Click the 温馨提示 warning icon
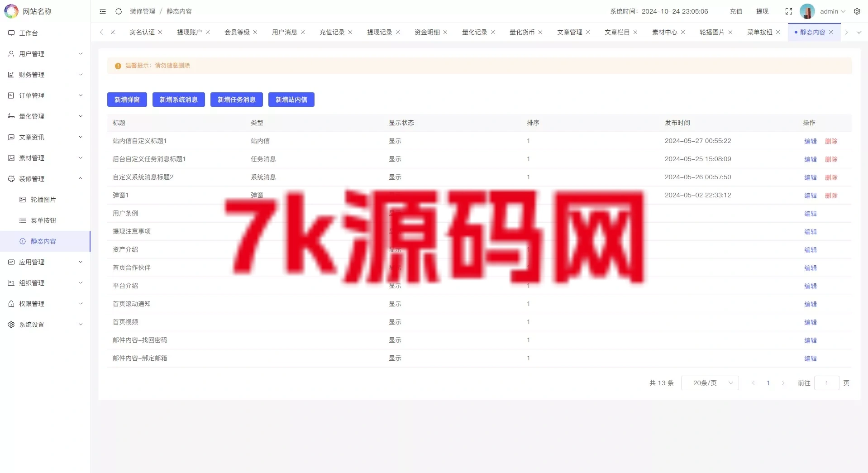This screenshot has width=868, height=473. [118, 66]
